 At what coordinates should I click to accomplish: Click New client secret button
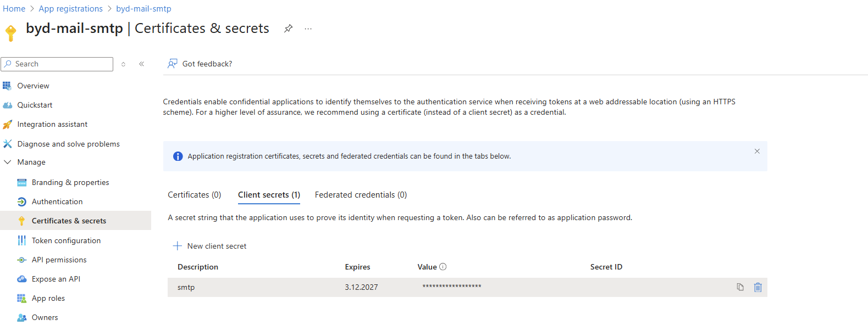point(209,246)
